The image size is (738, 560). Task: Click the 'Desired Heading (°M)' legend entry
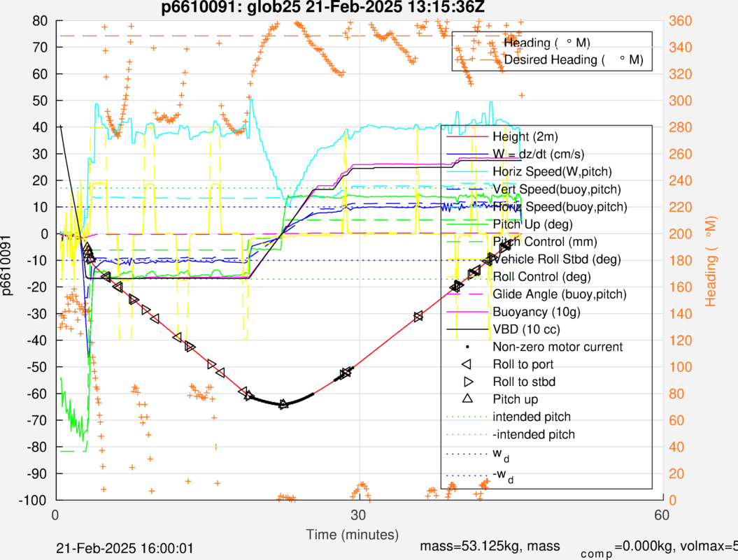point(574,59)
